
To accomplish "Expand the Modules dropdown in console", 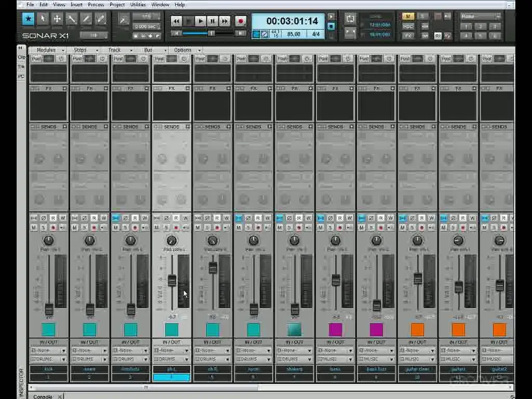I will pyautogui.click(x=50, y=50).
